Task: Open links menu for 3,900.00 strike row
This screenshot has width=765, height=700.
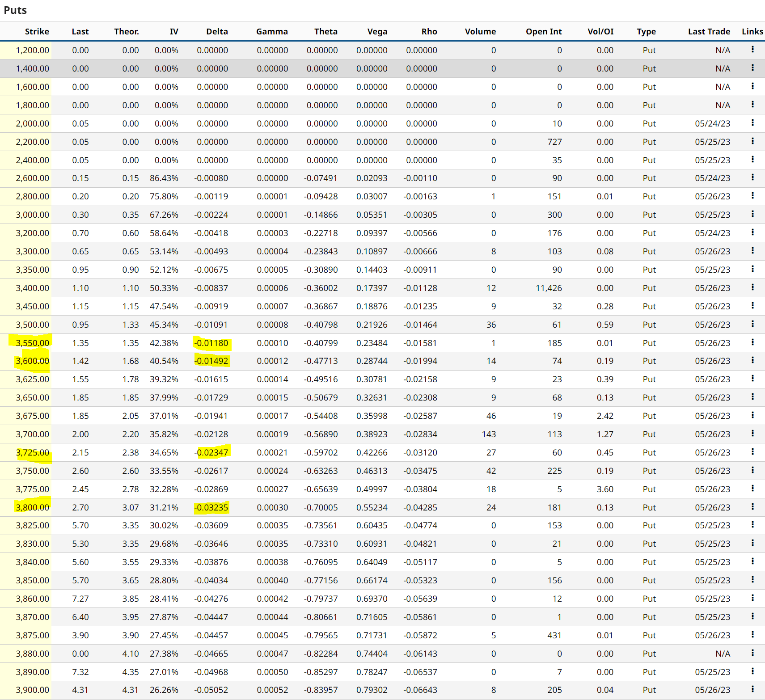Action: point(752,689)
